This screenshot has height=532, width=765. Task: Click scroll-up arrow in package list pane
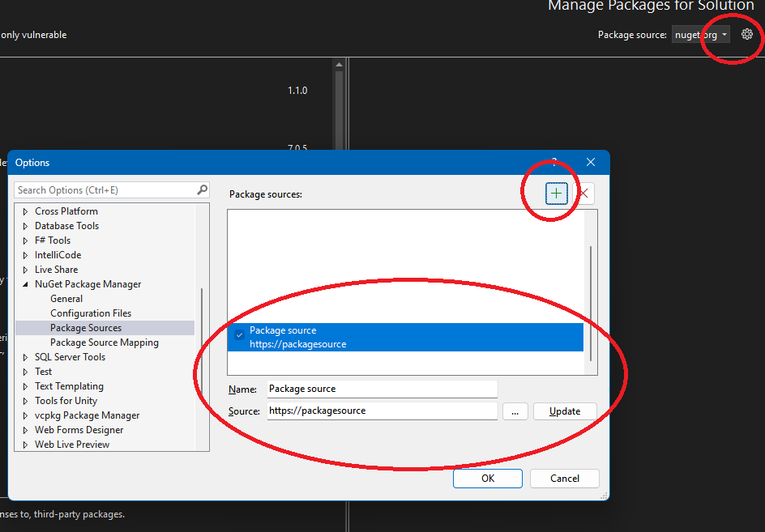click(339, 64)
